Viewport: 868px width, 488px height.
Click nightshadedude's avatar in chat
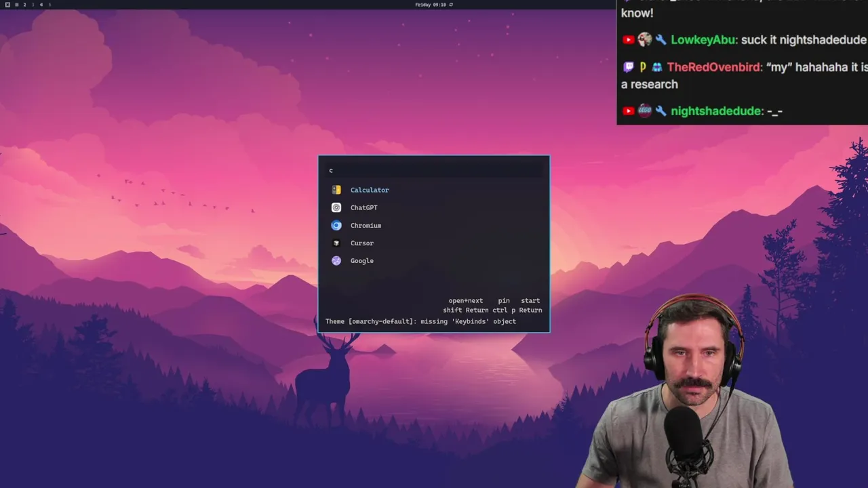[645, 111]
